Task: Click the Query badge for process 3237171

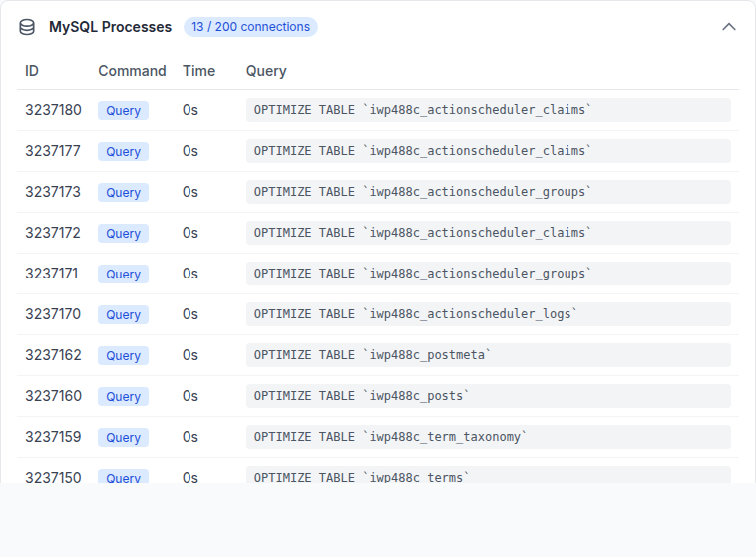Action: 123,275
